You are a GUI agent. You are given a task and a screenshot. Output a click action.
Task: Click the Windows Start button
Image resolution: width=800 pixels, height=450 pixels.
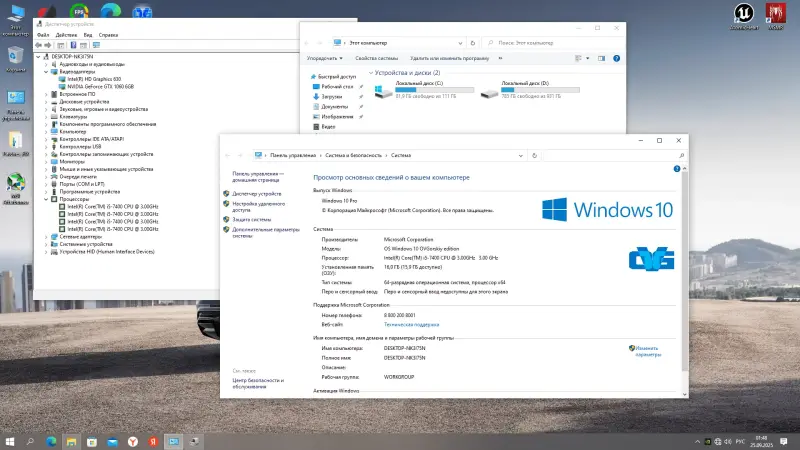pos(10,440)
